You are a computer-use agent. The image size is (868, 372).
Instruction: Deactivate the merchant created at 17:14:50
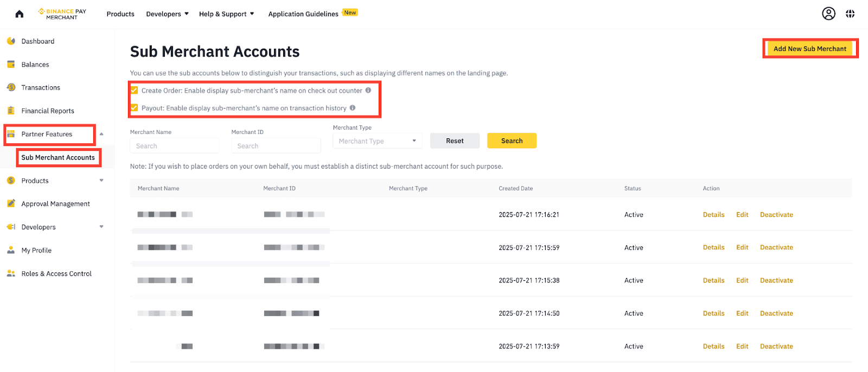[776, 313]
